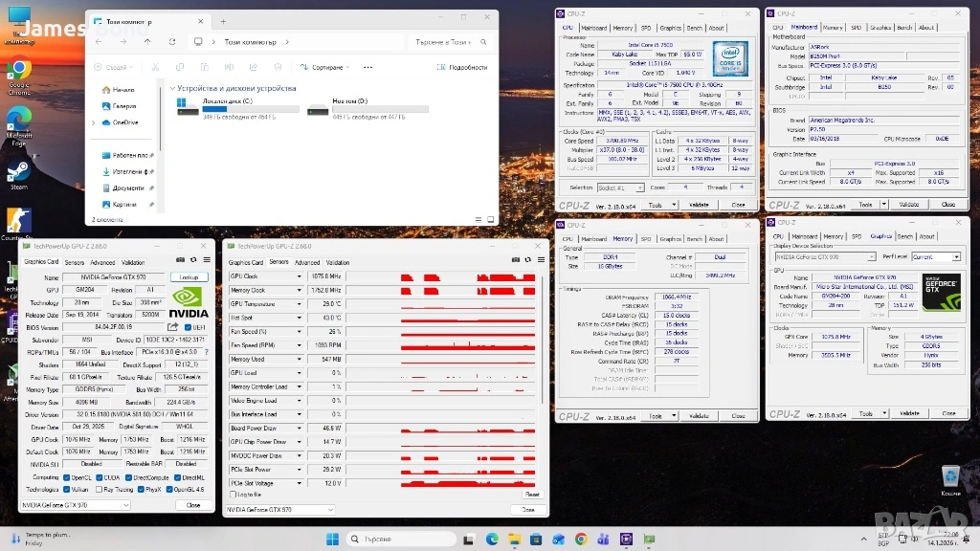Open the Сортиране dropdown in File Explorer
The width and height of the screenshot is (980, 551).
point(325,67)
